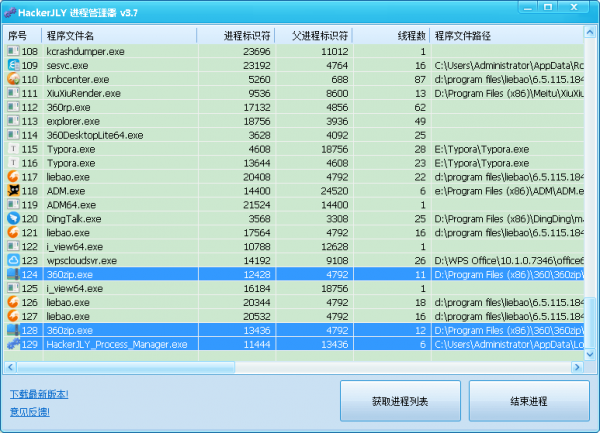The image size is (600, 433).
Task: Click the vertical scrollbar up arrow
Action: pyautogui.click(x=590, y=33)
